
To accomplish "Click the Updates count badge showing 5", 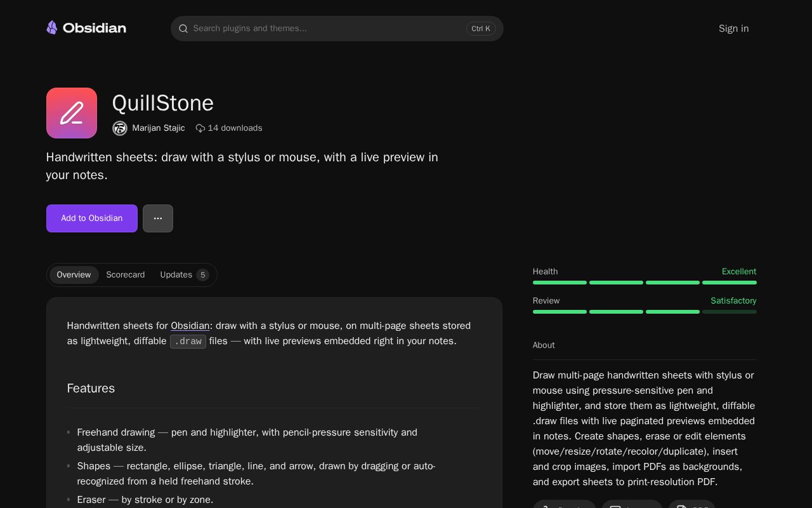I will (202, 275).
